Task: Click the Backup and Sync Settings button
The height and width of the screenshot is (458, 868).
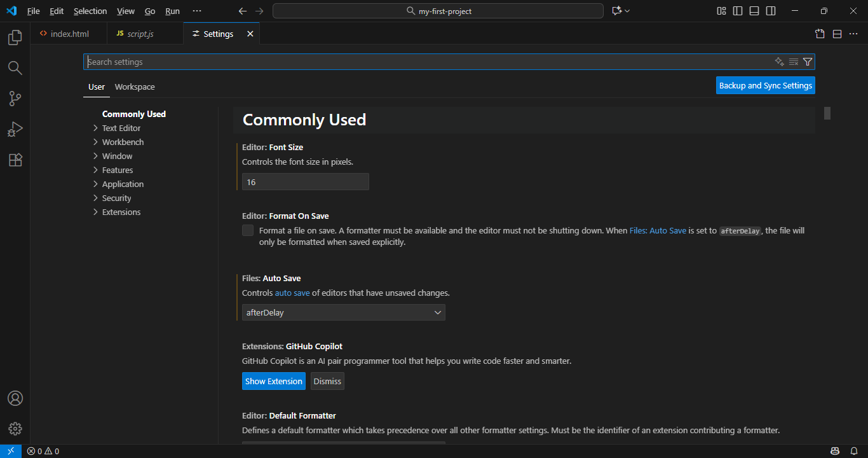Action: (x=765, y=85)
